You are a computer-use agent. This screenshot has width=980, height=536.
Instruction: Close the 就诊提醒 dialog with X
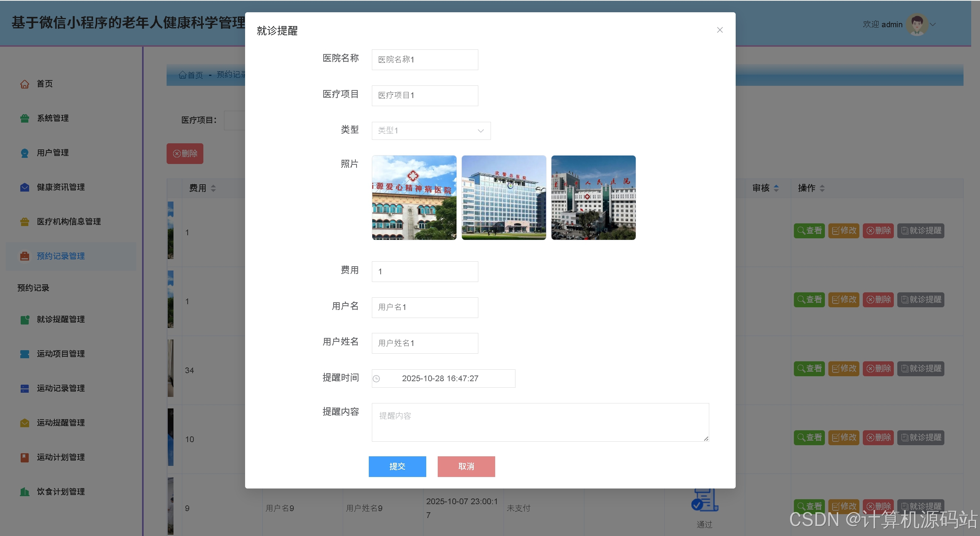point(720,30)
